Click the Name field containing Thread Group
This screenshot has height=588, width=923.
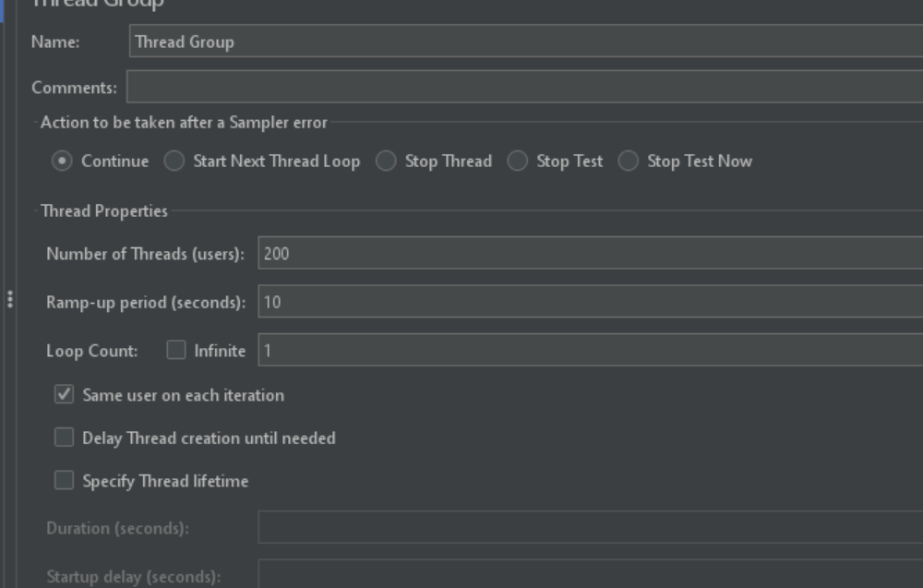[526, 42]
